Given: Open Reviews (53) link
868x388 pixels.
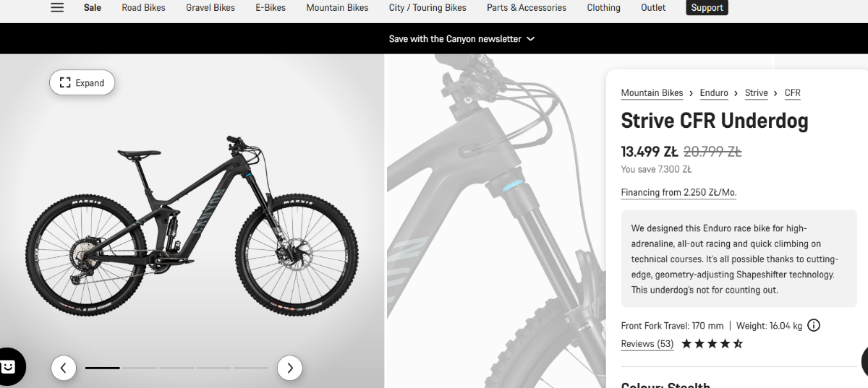Looking at the screenshot, I should [647, 344].
